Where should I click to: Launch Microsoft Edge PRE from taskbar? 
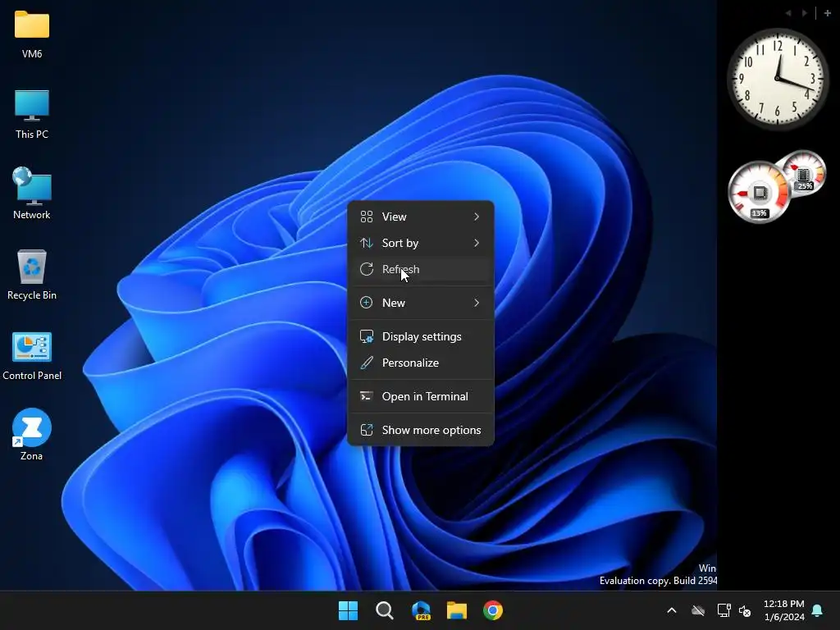tap(421, 610)
